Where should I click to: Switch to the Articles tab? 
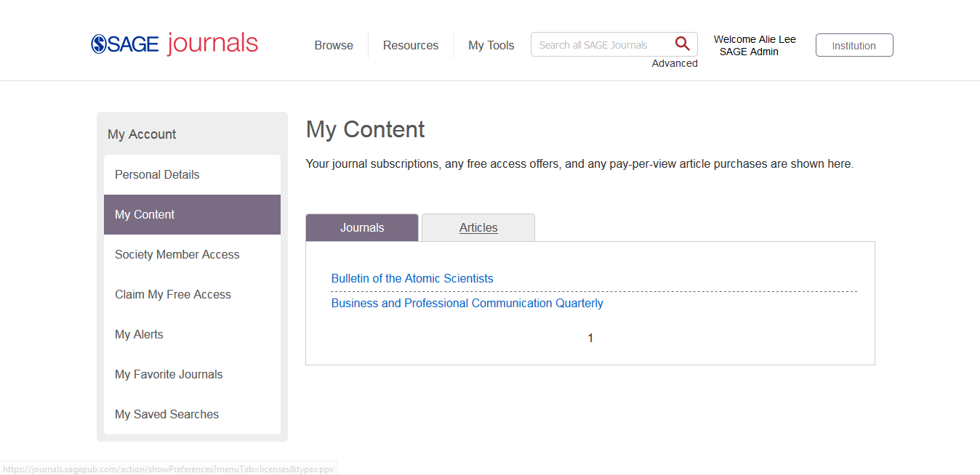(478, 227)
